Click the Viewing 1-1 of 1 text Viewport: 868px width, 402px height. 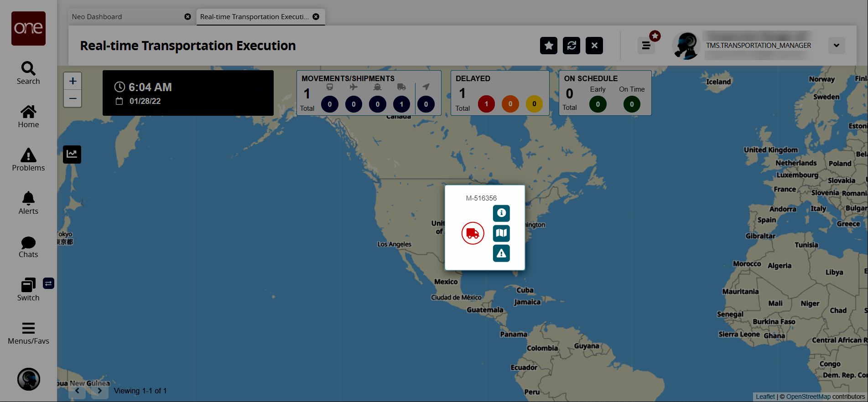140,391
